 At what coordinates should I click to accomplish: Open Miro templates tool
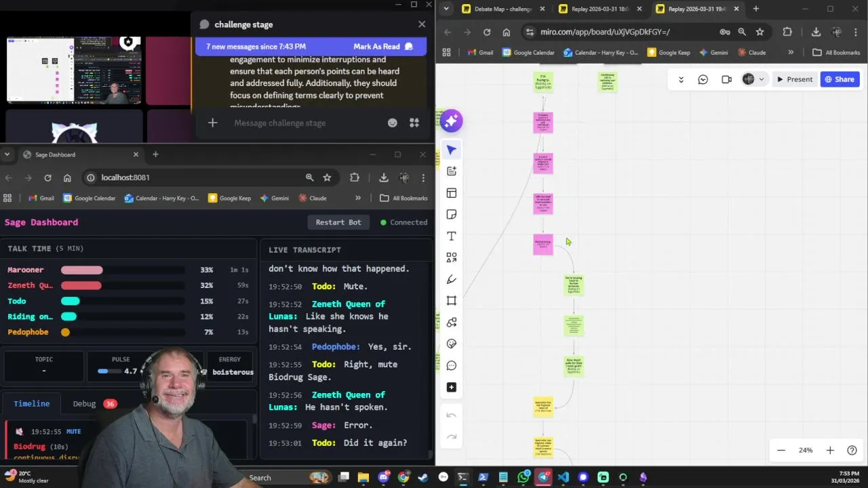[x=452, y=193]
